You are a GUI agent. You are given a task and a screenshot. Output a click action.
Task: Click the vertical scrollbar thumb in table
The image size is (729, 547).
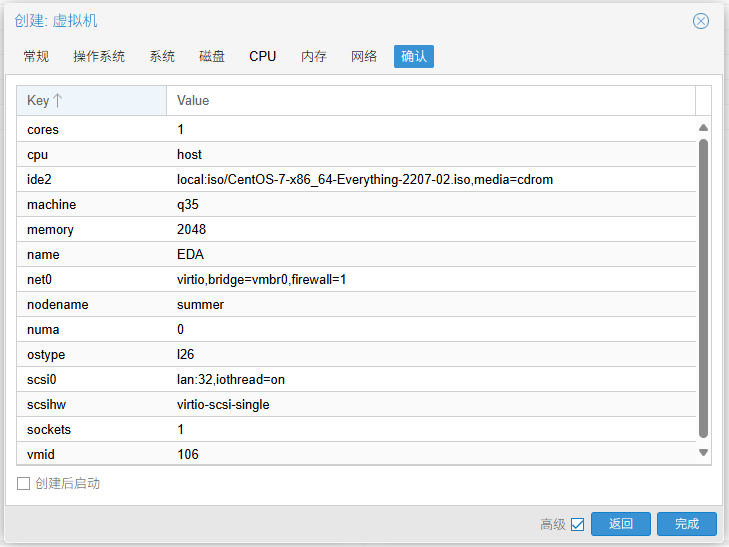703,288
